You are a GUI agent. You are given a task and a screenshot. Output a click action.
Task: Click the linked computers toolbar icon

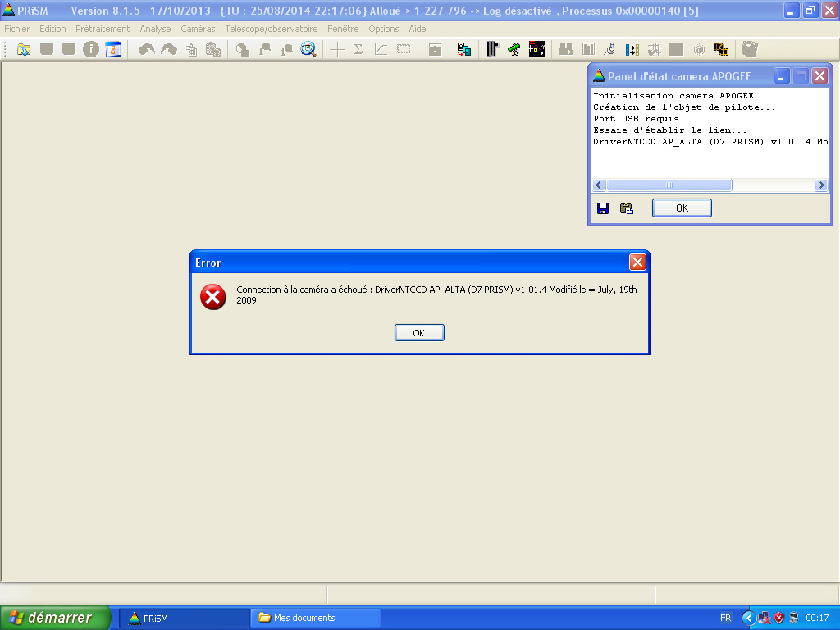(x=464, y=49)
